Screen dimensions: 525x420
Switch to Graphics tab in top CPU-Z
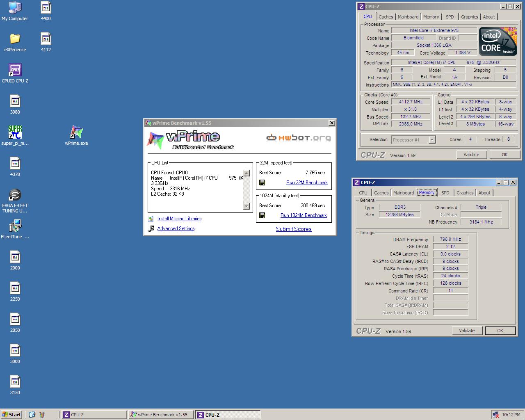coord(469,17)
